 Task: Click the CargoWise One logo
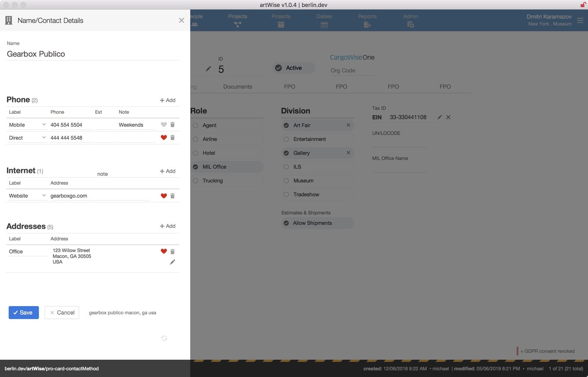tap(352, 57)
